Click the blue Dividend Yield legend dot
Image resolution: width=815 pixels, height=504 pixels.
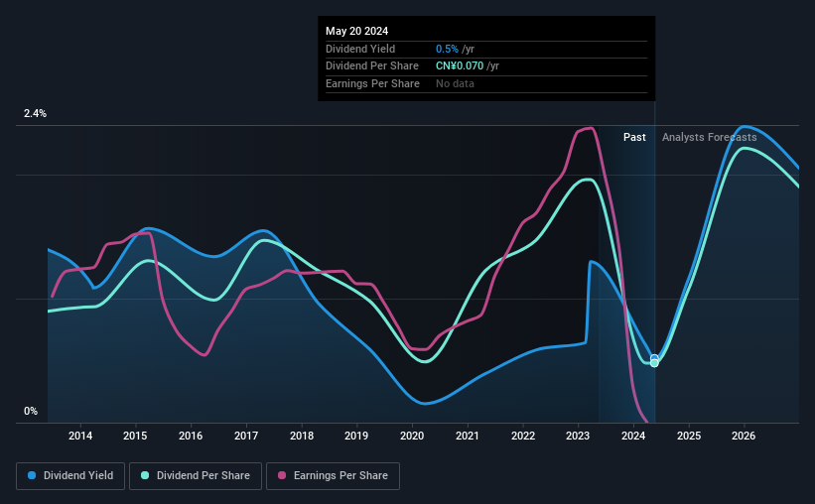click(32, 475)
